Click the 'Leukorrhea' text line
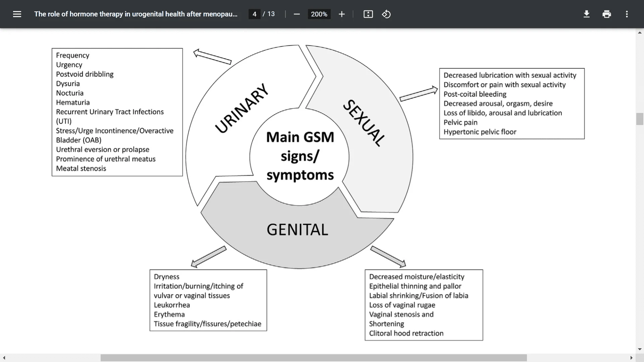 click(172, 305)
